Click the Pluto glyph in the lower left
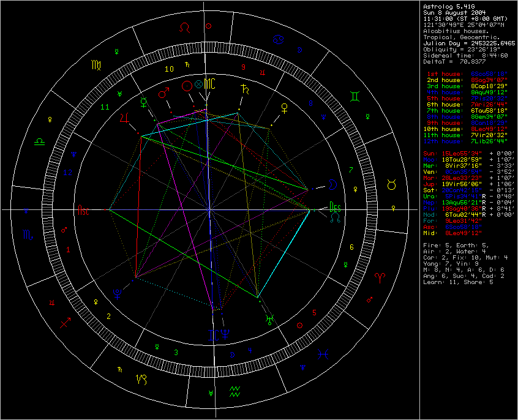Screen dimensions: 518x420 pos(118,294)
